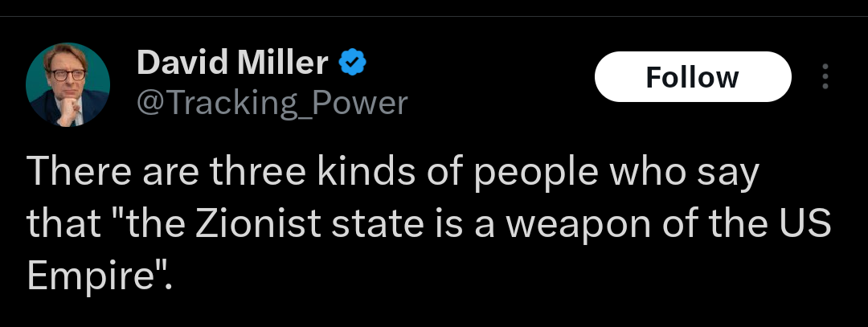868x327 pixels.
Task: Open the @Tracking_Power handle link
Action: coord(272,103)
